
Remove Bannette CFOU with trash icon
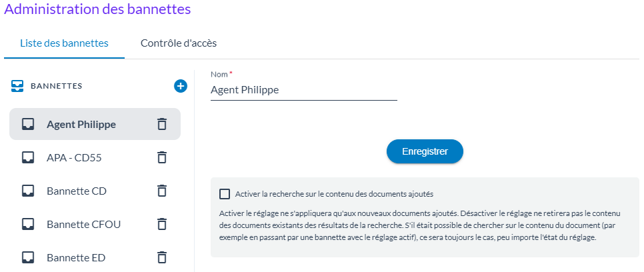click(x=161, y=224)
